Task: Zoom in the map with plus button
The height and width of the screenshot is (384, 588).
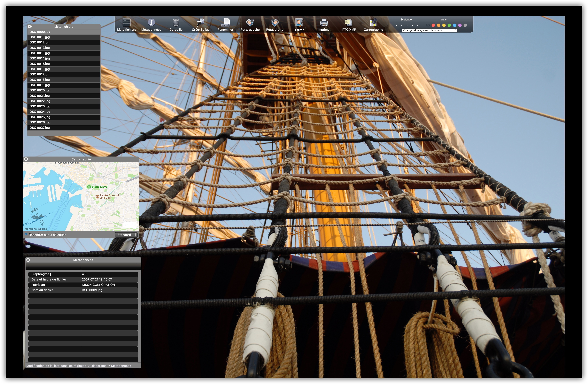Action: click(133, 225)
